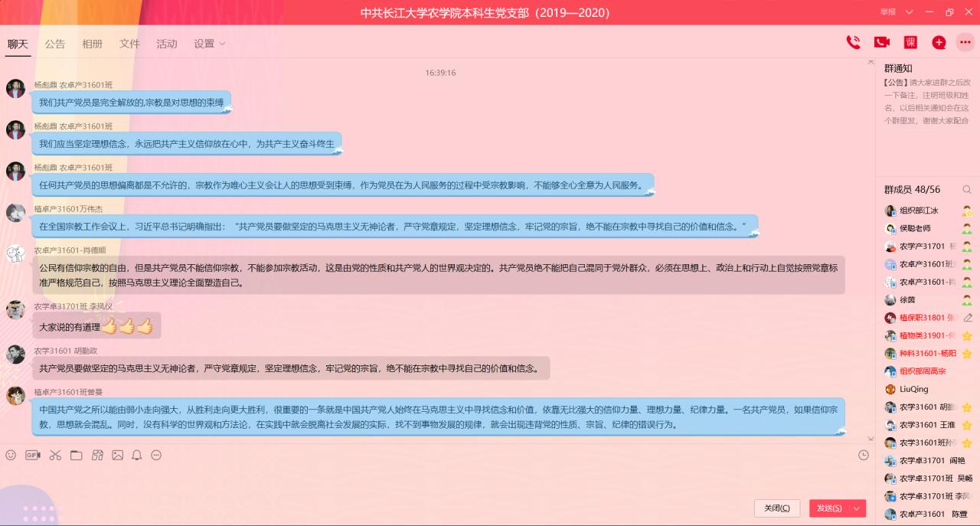Start a group video call
Screen dimensions: 980x526
[x=882, y=43]
